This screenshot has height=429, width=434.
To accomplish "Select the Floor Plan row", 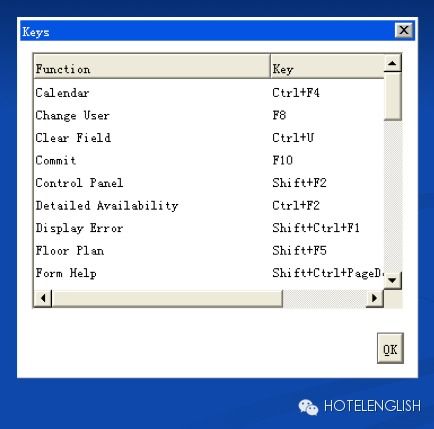I will click(209, 251).
